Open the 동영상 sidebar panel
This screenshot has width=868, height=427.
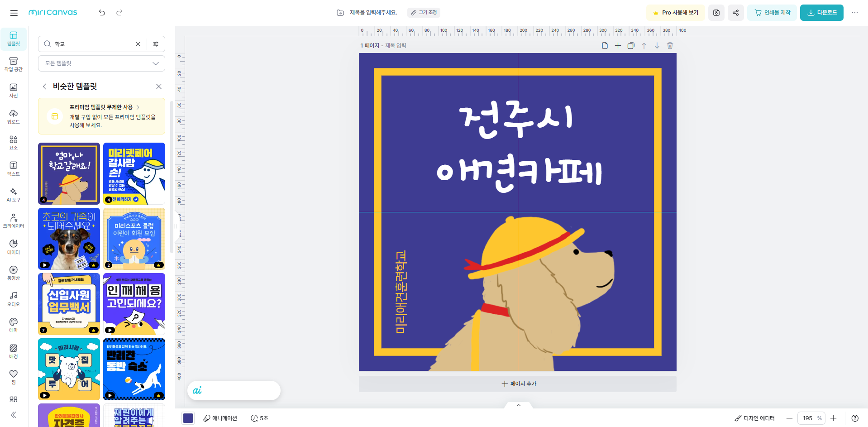(x=14, y=273)
